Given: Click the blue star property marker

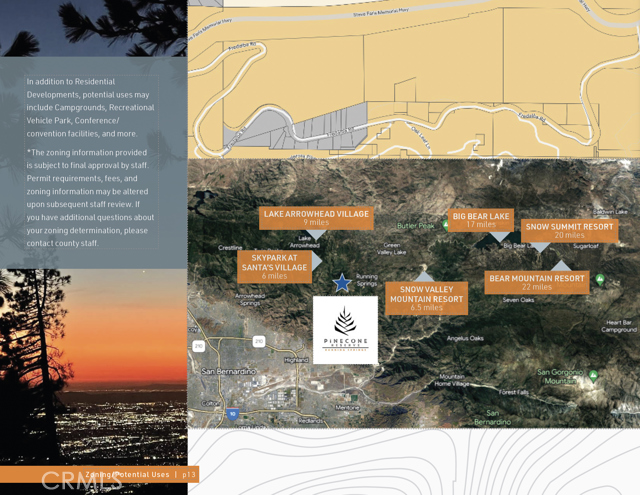Looking at the screenshot, I should 342,283.
